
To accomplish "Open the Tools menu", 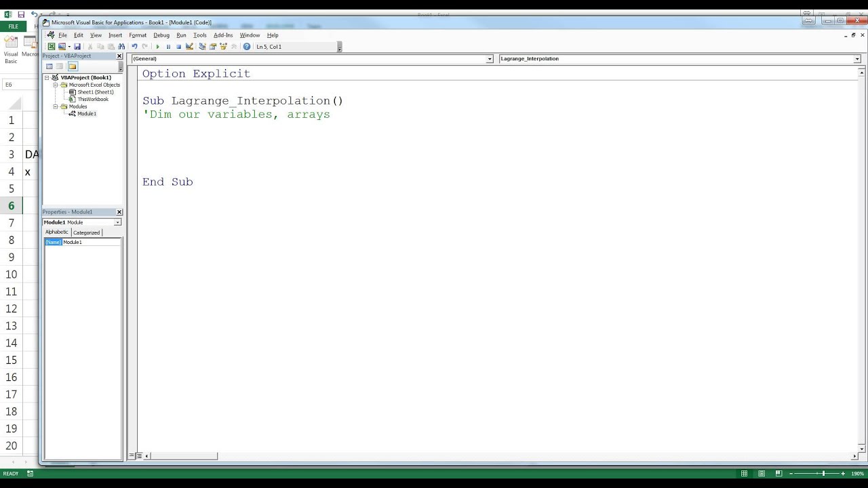I will pyautogui.click(x=200, y=35).
